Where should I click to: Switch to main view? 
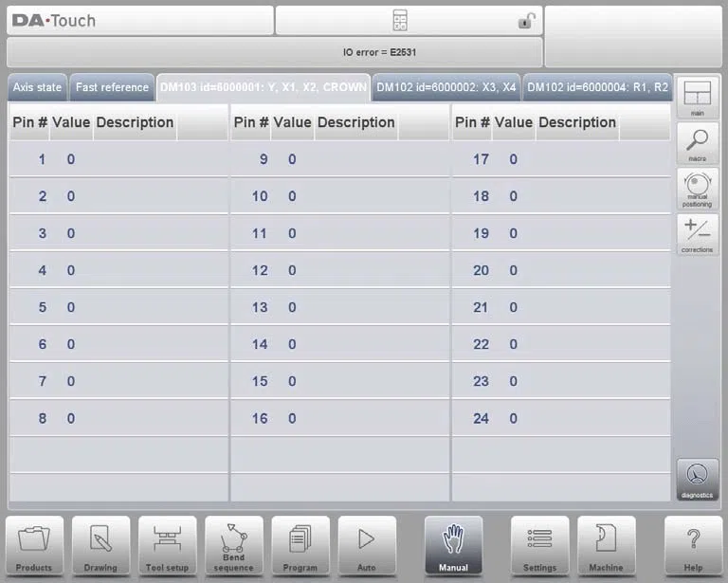tap(698, 98)
